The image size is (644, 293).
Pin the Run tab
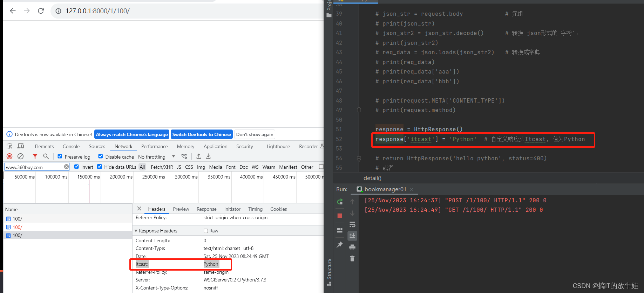pyautogui.click(x=340, y=245)
